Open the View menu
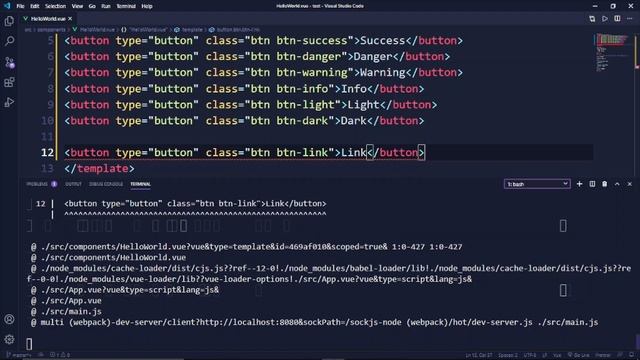The height and width of the screenshot is (360, 640). click(x=77, y=6)
